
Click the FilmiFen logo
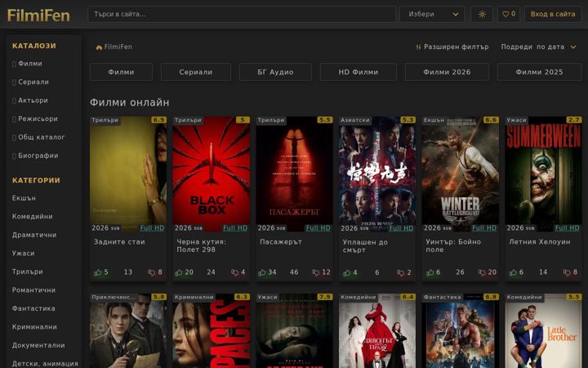38,16
